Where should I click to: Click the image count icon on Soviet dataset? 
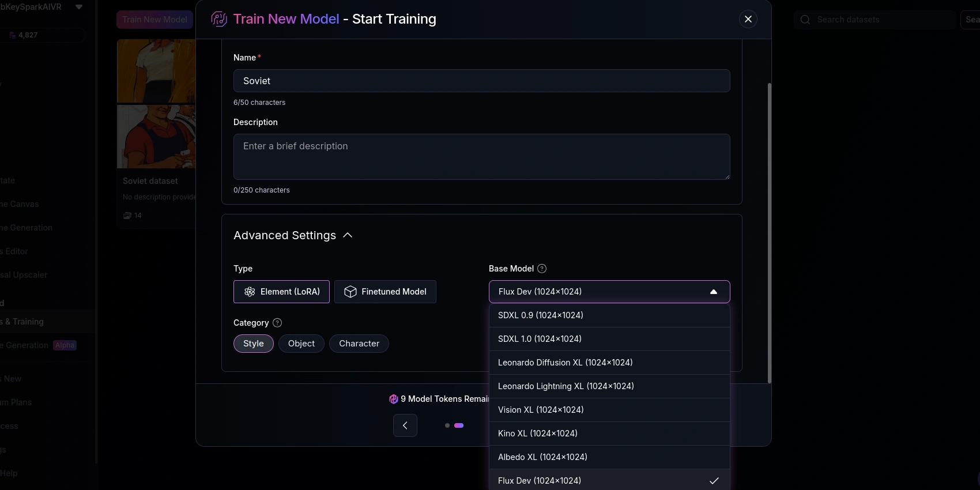click(x=127, y=216)
